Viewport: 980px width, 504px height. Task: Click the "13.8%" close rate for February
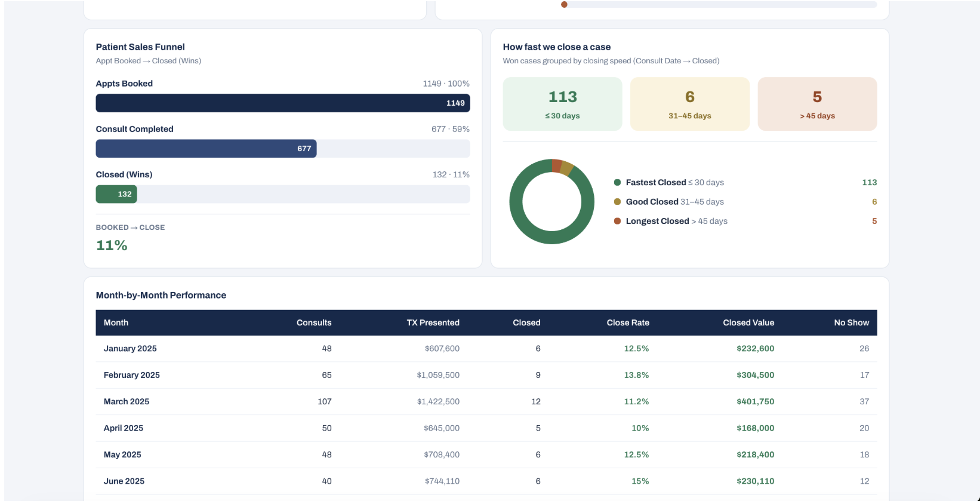tap(637, 375)
